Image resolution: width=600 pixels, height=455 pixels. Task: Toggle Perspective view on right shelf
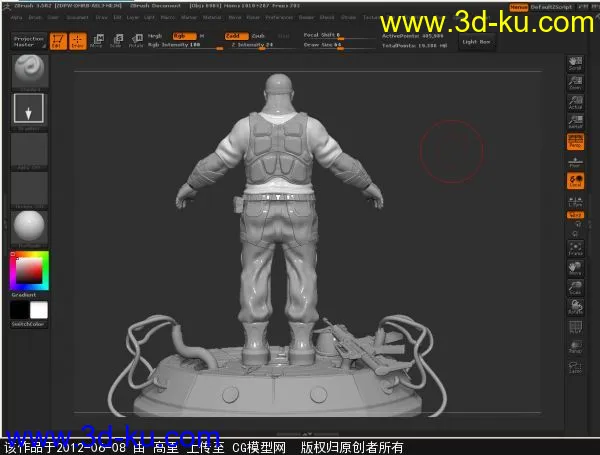(575, 142)
